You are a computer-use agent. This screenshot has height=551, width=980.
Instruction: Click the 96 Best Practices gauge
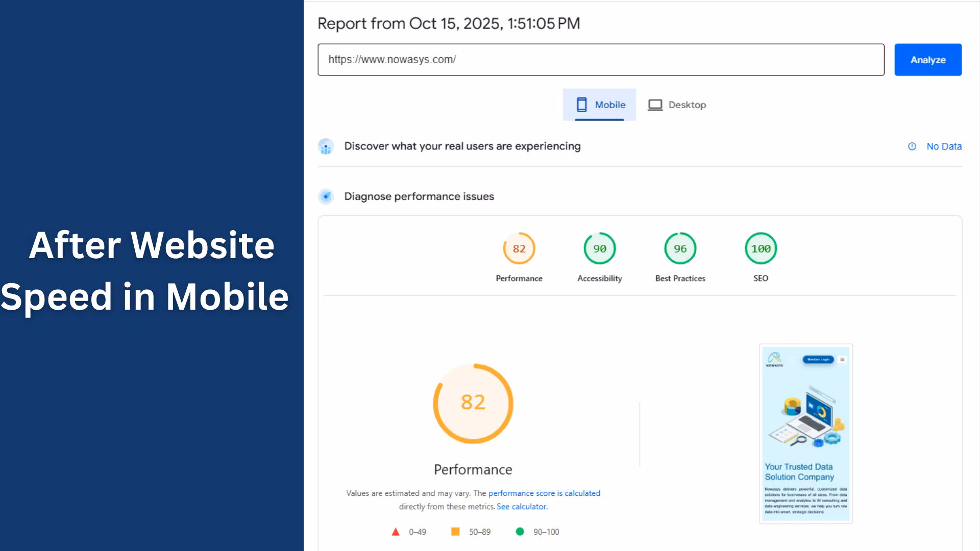680,248
